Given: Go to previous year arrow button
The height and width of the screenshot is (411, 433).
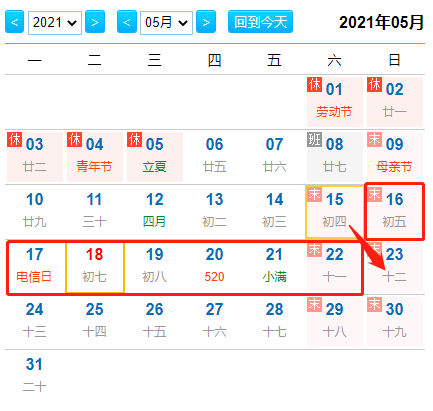Looking at the screenshot, I should click(14, 22).
